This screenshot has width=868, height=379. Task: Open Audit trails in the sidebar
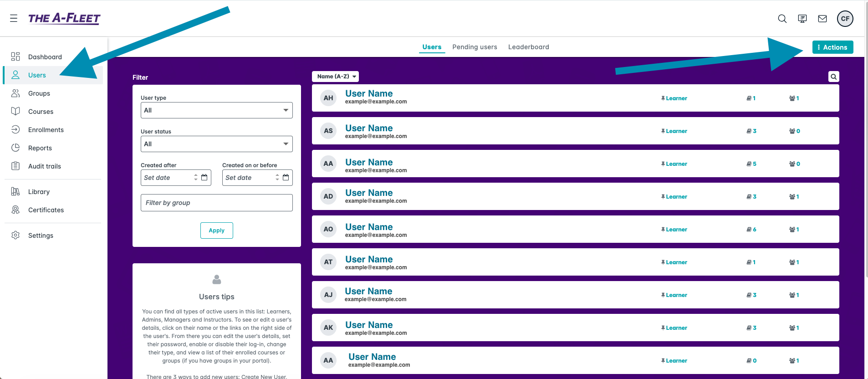44,166
